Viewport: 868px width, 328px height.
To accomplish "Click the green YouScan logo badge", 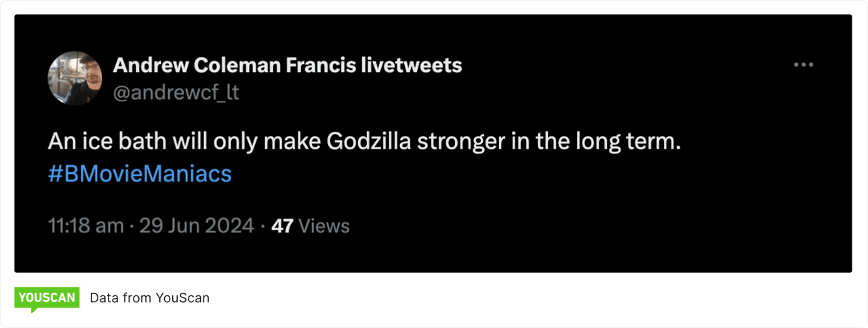I will click(x=47, y=298).
